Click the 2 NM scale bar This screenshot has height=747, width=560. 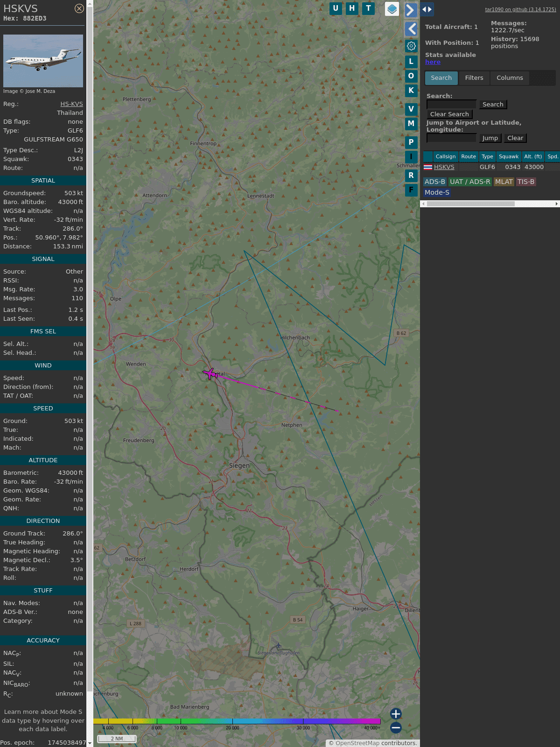click(x=117, y=739)
